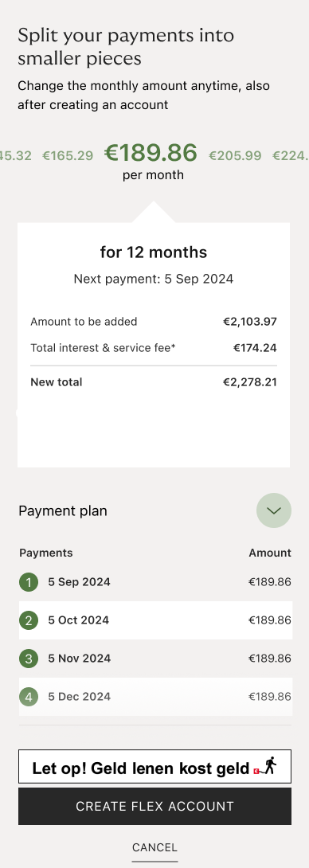This screenshot has height=868, width=309.
Task: Click the Total interest & service fee label
Action: pos(103,348)
